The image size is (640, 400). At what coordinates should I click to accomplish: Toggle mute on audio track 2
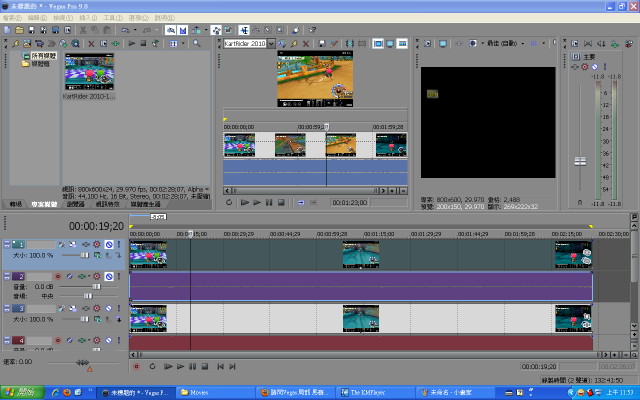(x=109, y=276)
